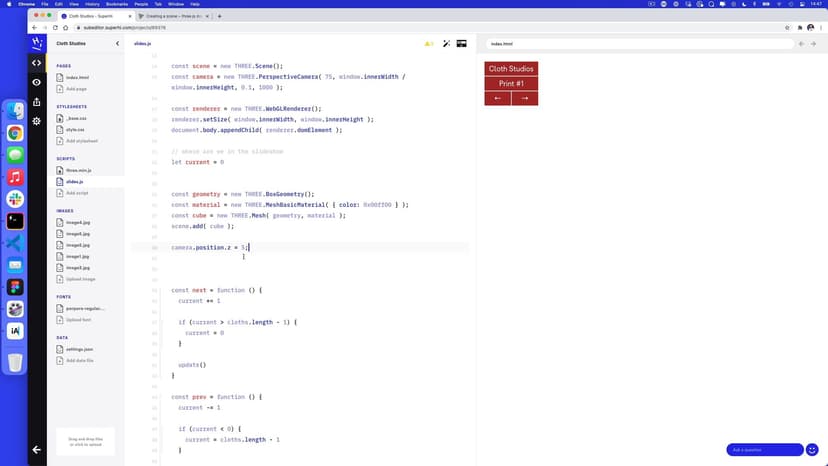Click Add script link
This screenshot has width=828, height=466.
[77, 193]
